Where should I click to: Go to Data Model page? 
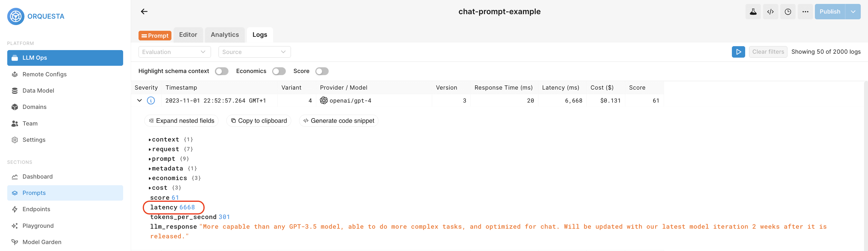(x=65, y=91)
